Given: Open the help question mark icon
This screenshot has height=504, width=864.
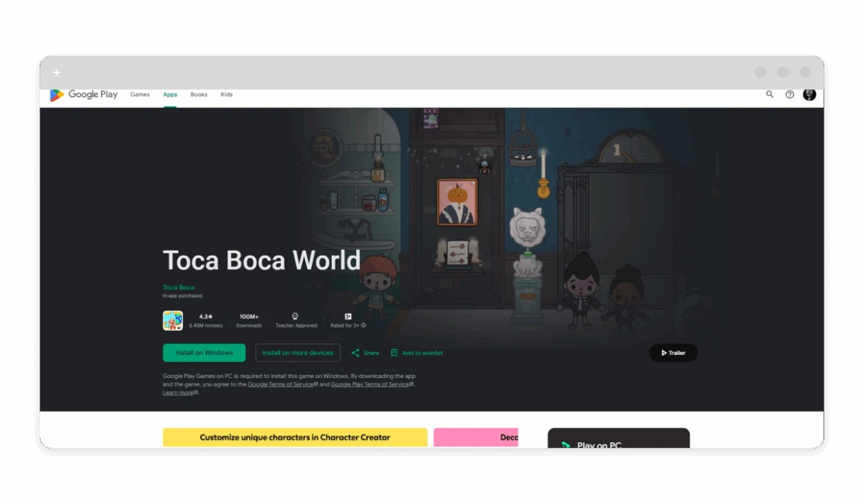Looking at the screenshot, I should tap(790, 94).
